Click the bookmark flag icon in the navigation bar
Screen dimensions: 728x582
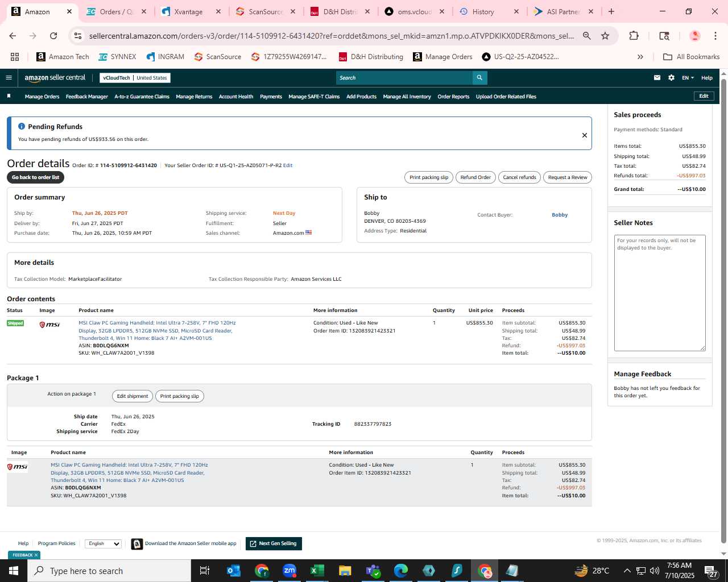pos(9,96)
